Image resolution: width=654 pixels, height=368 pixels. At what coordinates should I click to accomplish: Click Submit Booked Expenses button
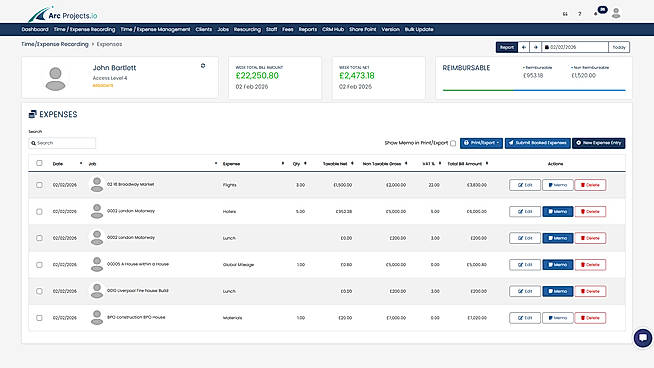coord(538,143)
